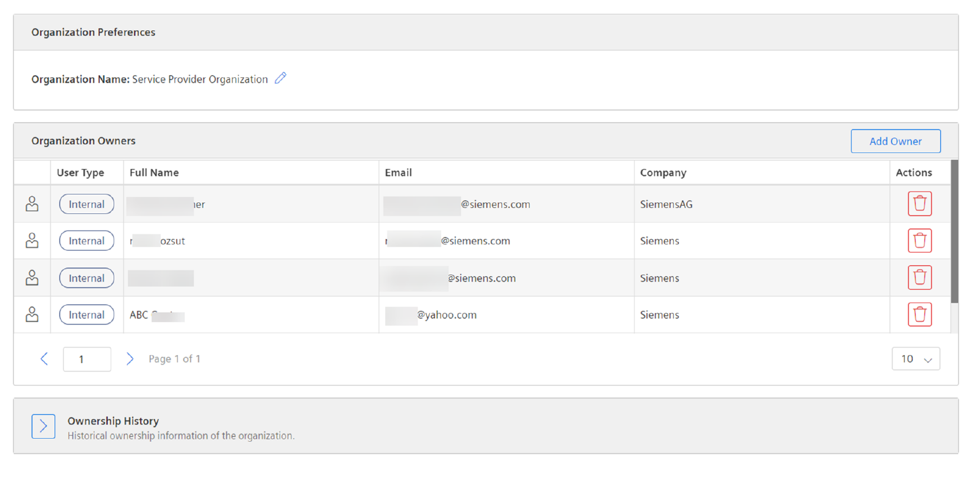Edit organization name with pencil icon
The width and height of the screenshot is (980, 495).
281,78
